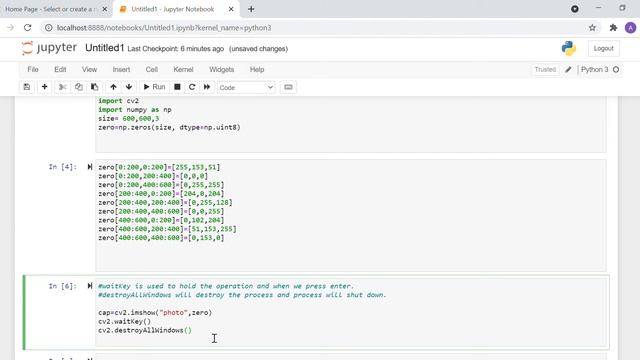This screenshot has height=360, width=640.
Task: Open the File menu
Action: 33,69
